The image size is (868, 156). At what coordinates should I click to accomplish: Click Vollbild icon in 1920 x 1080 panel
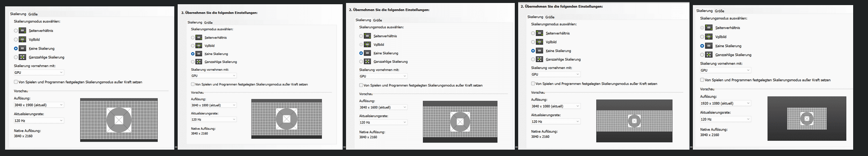tap(709, 37)
